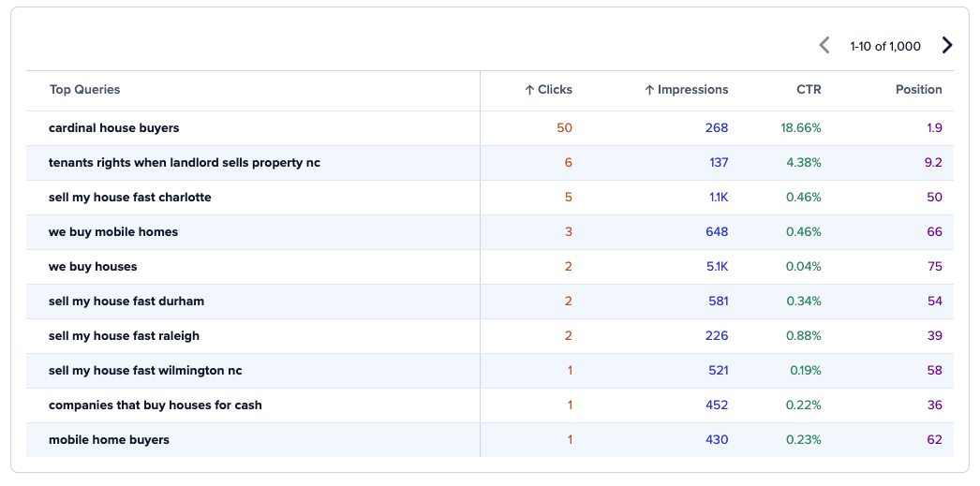The image size is (980, 486).
Task: Open 'sell my house fast durham' query
Action: point(126,302)
